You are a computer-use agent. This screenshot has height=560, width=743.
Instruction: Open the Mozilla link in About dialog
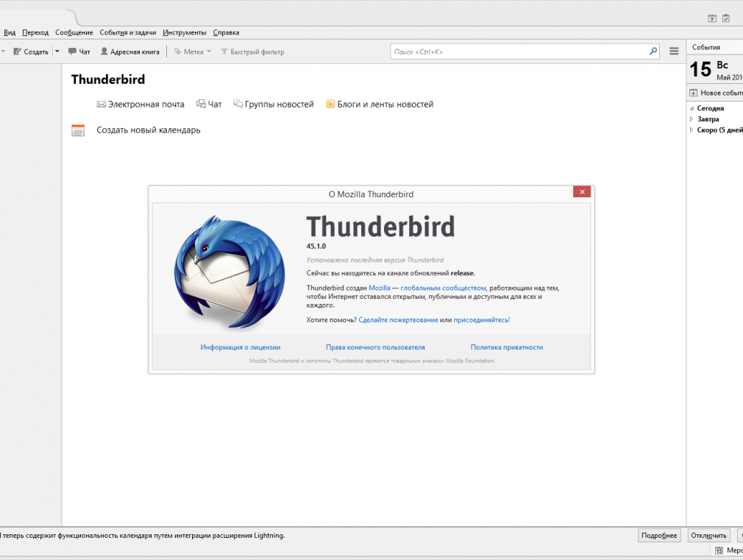click(x=380, y=288)
